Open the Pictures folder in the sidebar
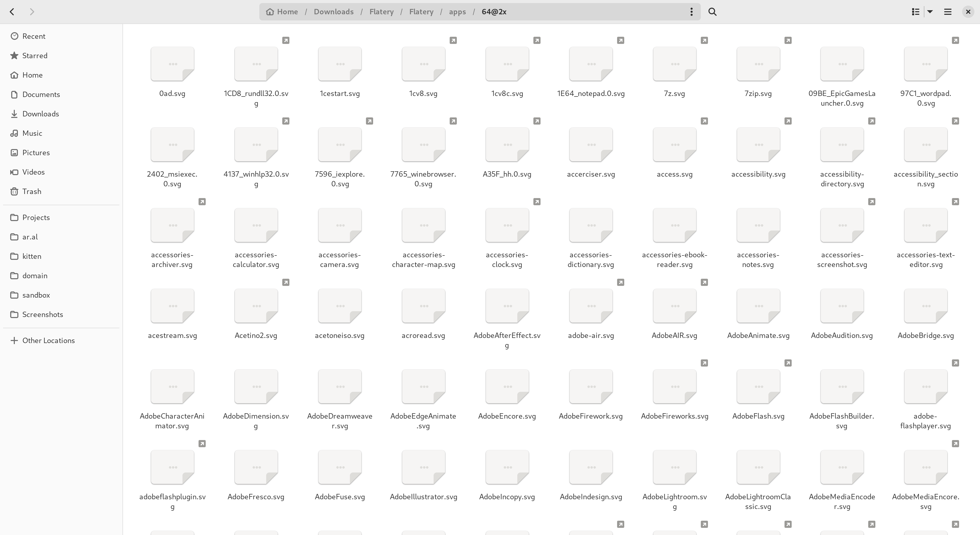The width and height of the screenshot is (980, 535). (x=36, y=153)
